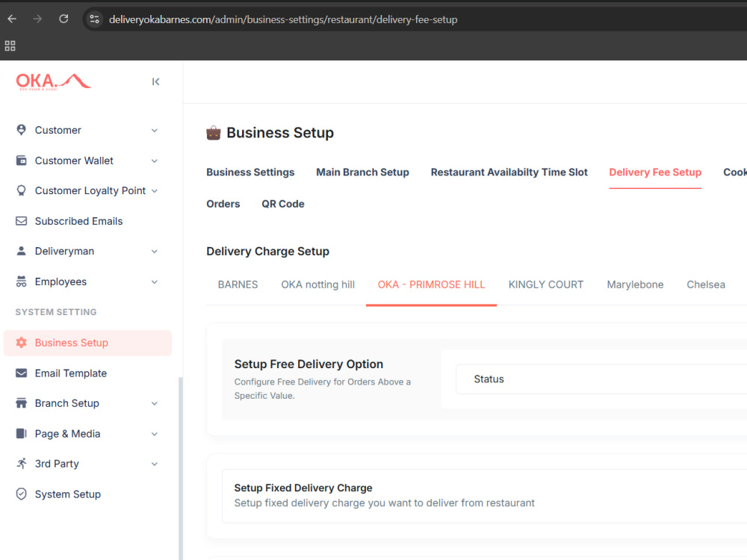Click the System Setup shield icon
This screenshot has height=560, width=747.
pos(22,494)
